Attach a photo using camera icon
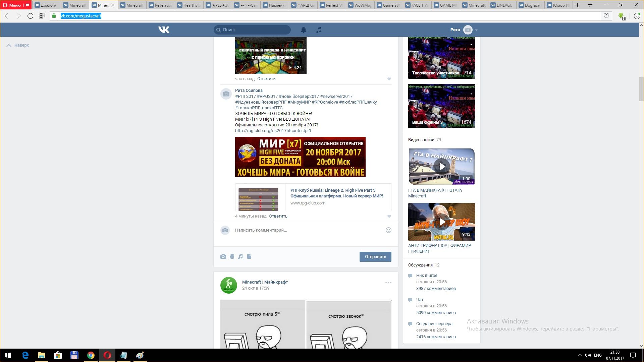 (x=223, y=256)
